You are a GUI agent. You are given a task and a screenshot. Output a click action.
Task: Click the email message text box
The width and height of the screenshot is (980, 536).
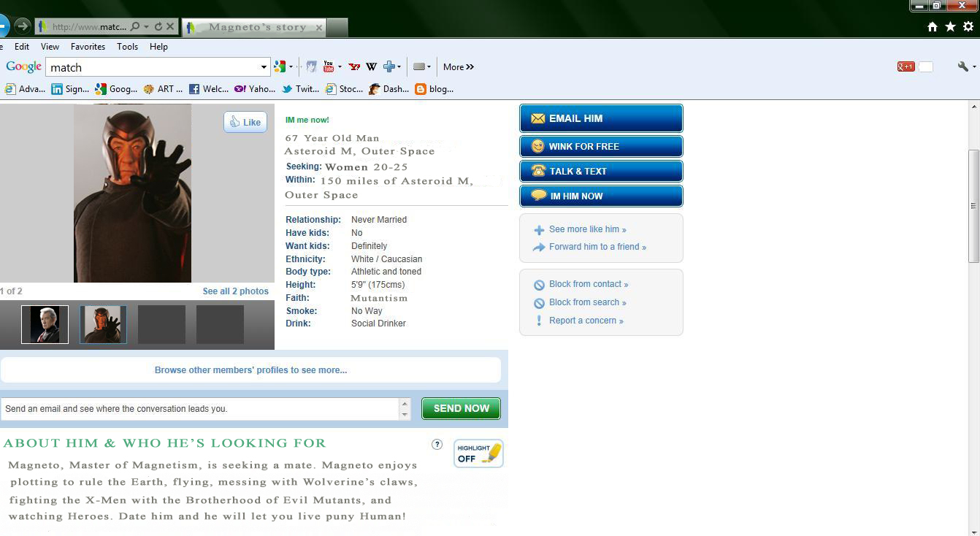199,409
